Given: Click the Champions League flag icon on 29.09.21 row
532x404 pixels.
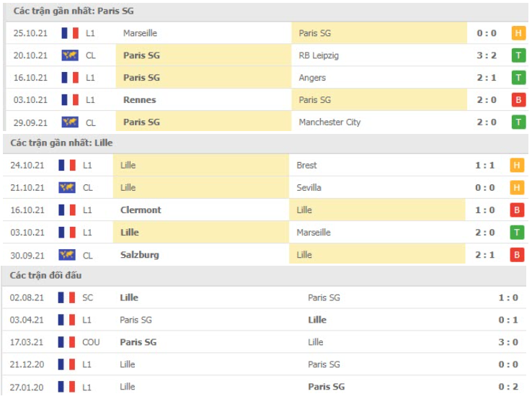Looking at the screenshot, I should coord(70,122).
